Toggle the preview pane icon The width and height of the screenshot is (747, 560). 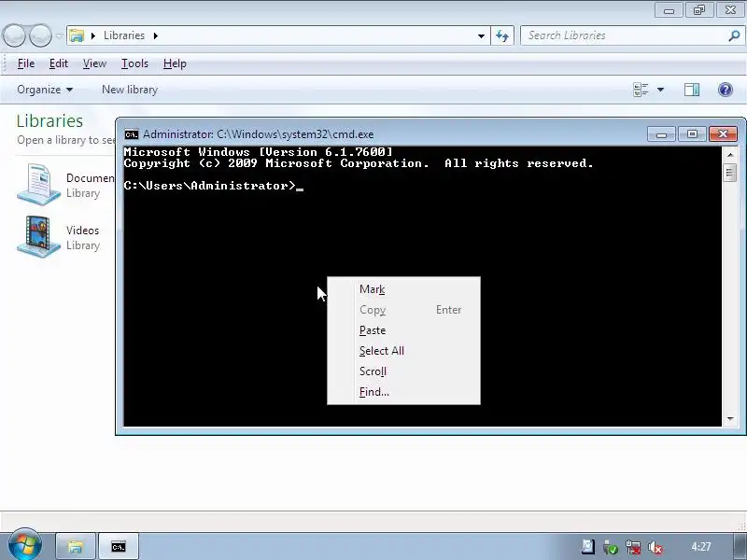tap(692, 90)
